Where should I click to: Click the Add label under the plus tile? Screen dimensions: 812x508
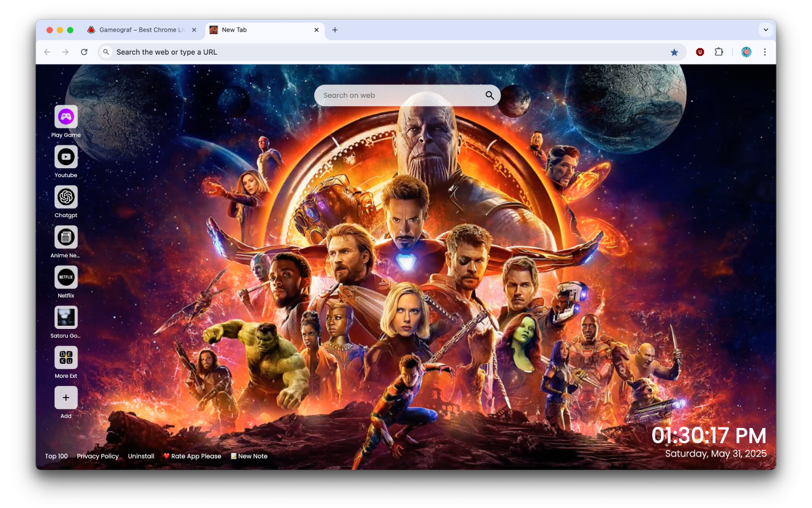pos(66,416)
